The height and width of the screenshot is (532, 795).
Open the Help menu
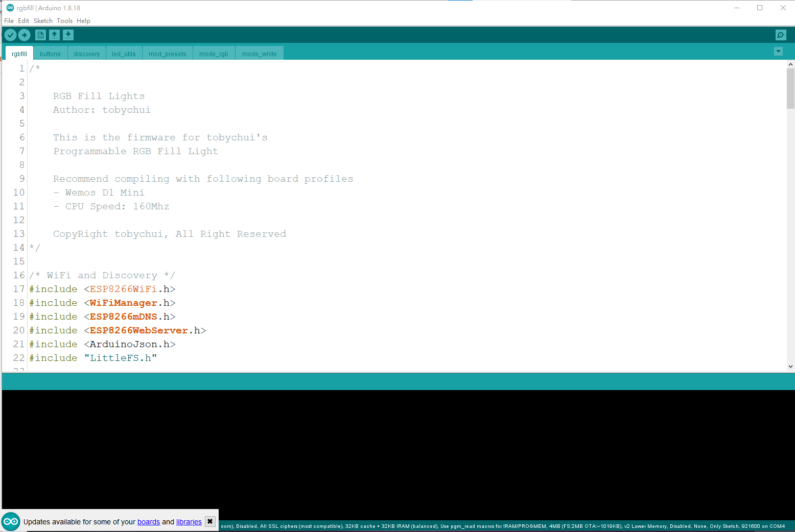83,21
